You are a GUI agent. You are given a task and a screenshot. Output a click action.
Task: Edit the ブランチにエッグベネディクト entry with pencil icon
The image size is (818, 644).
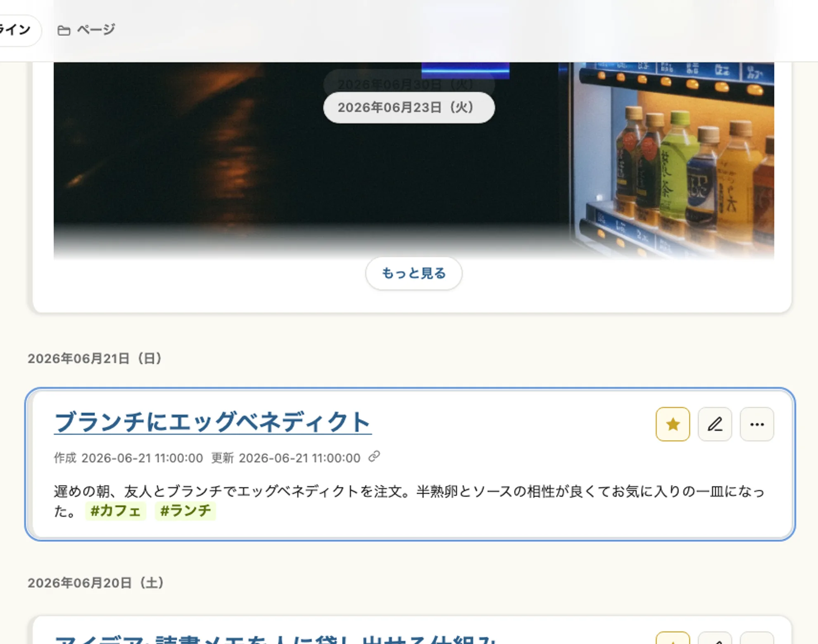point(715,424)
